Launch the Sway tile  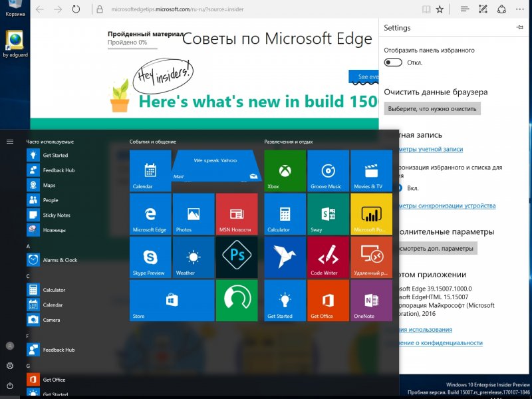point(328,214)
